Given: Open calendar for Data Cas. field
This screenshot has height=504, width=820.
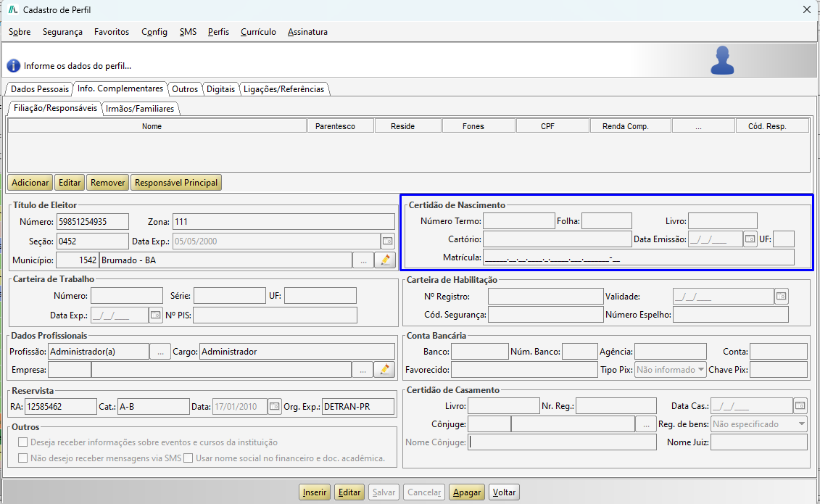Looking at the screenshot, I should [x=800, y=405].
